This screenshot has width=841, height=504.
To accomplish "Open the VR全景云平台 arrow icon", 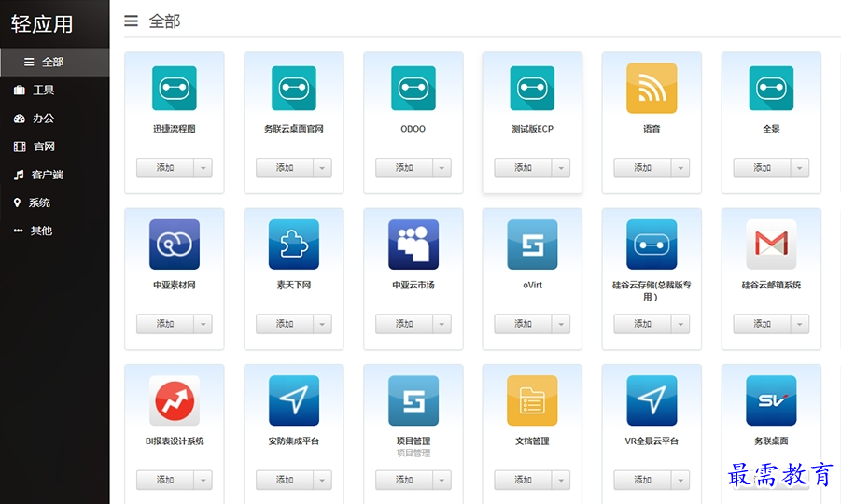I will click(652, 400).
